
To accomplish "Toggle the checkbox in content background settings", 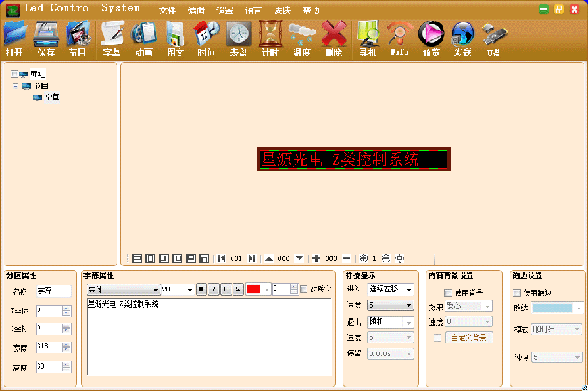I will (x=449, y=292).
